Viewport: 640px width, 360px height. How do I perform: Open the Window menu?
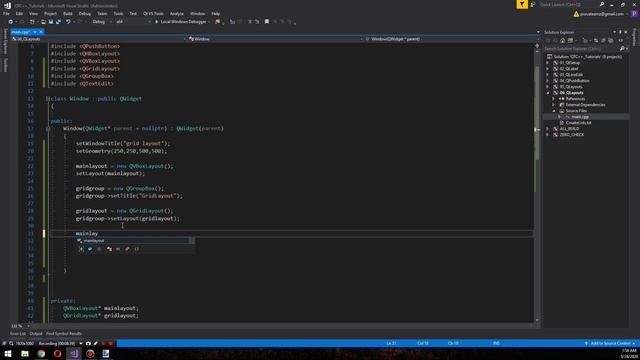pyautogui.click(x=198, y=13)
